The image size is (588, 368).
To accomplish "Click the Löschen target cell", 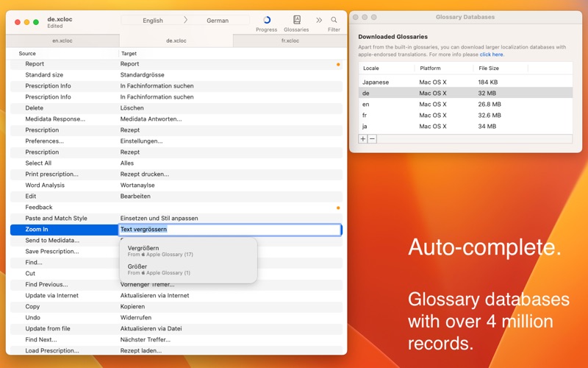I will click(132, 107).
